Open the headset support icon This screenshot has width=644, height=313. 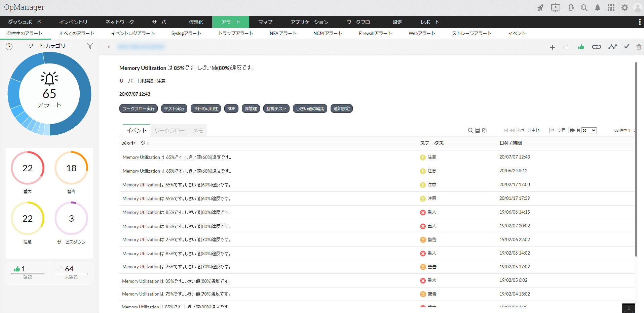[571, 8]
